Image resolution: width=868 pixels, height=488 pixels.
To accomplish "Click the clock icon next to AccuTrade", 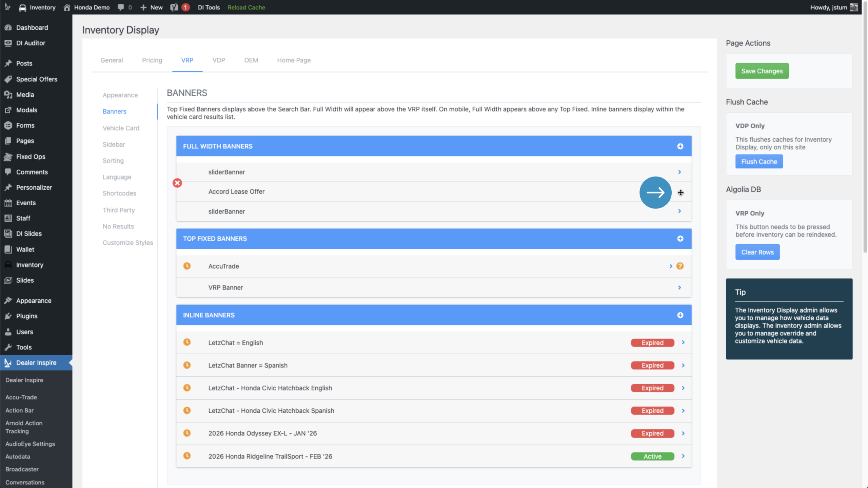I will coord(187,266).
